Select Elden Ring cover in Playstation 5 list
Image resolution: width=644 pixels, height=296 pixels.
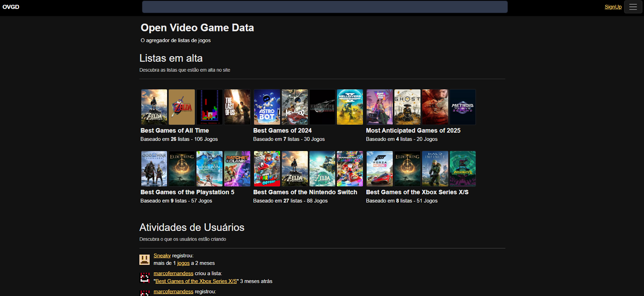[x=182, y=169]
